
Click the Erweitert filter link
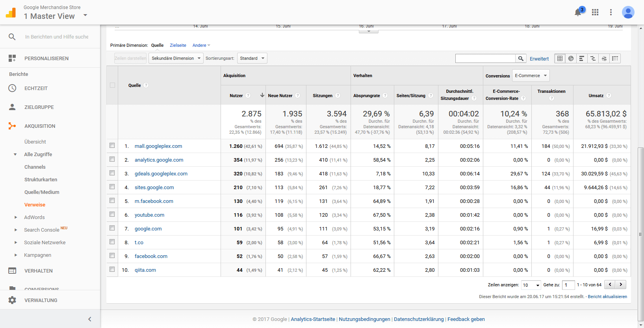tap(539, 59)
